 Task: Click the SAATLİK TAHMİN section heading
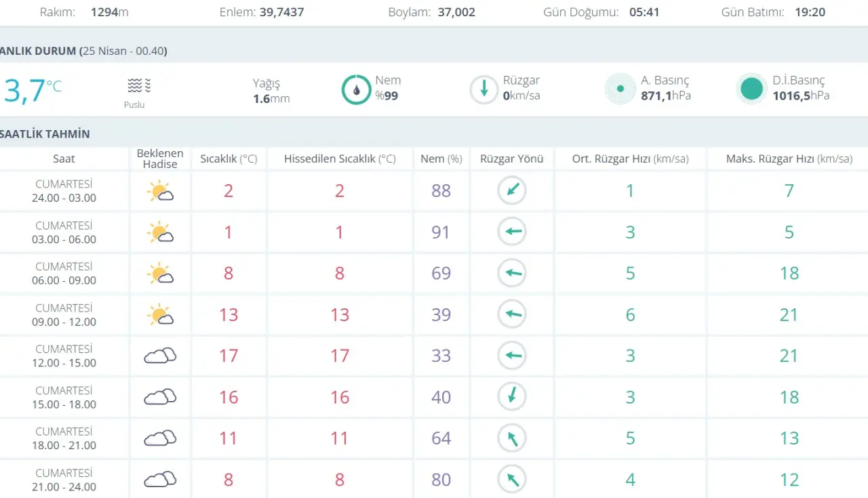[x=45, y=133]
